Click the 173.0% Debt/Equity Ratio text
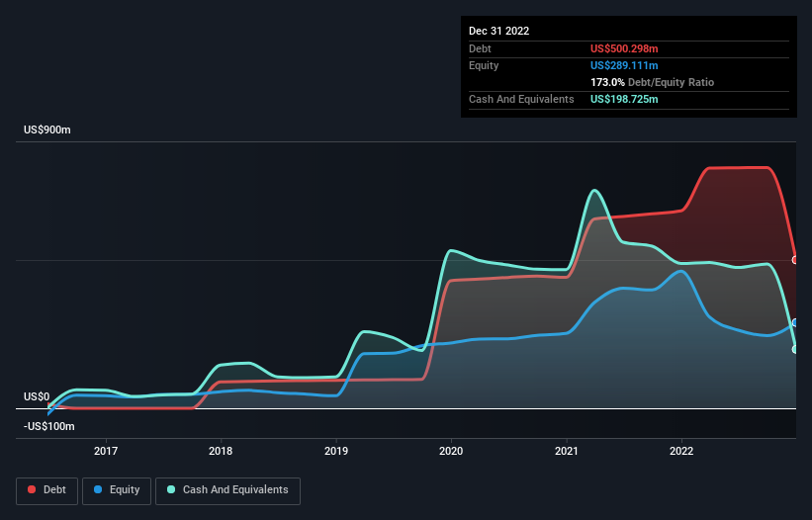The image size is (812, 520). (653, 82)
